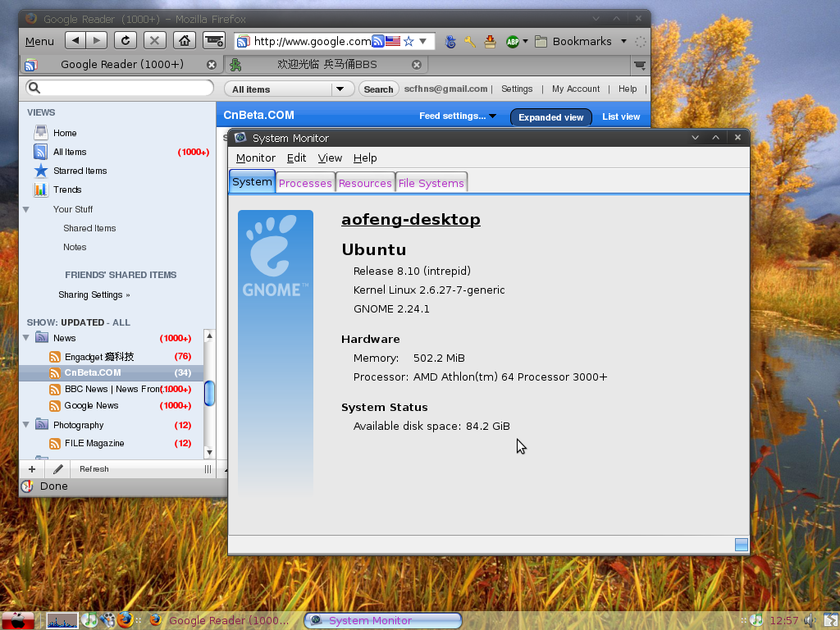Viewport: 840px width, 630px height.
Task: Open the View menu in System Monitor
Action: pos(330,158)
